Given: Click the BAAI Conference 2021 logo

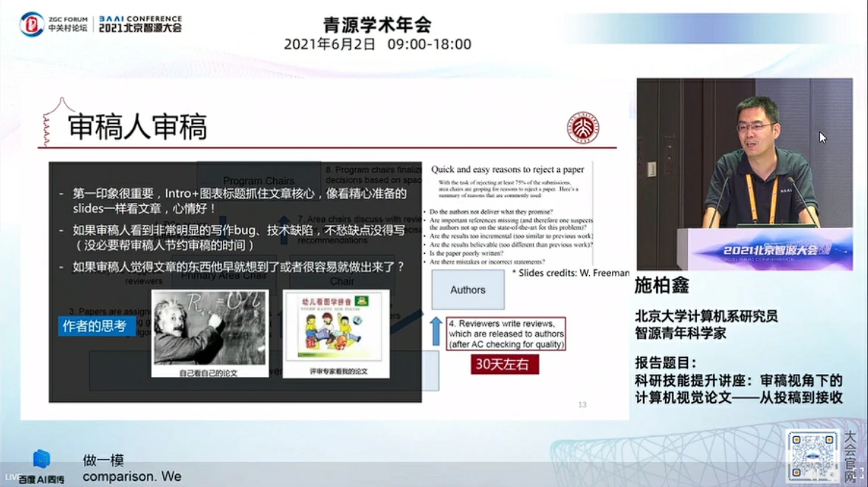Looking at the screenshot, I should click(139, 24).
